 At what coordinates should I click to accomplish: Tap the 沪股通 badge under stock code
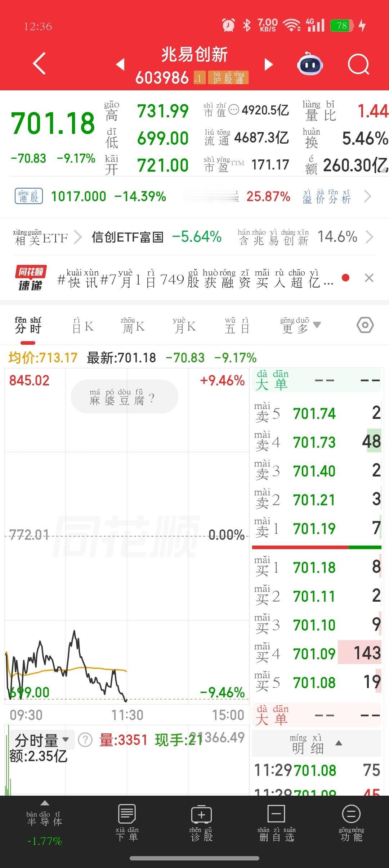click(228, 77)
